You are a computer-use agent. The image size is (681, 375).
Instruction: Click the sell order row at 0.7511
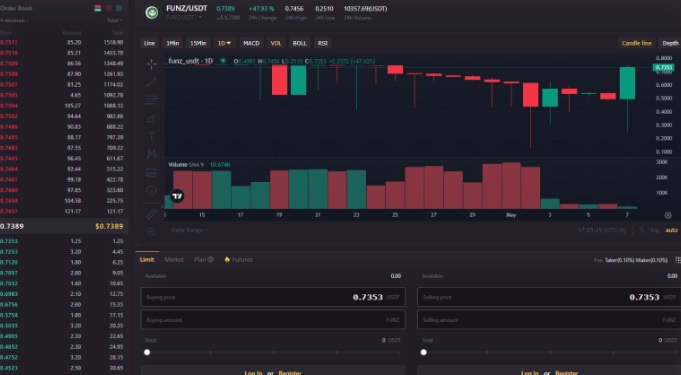pyautogui.click(x=63, y=43)
